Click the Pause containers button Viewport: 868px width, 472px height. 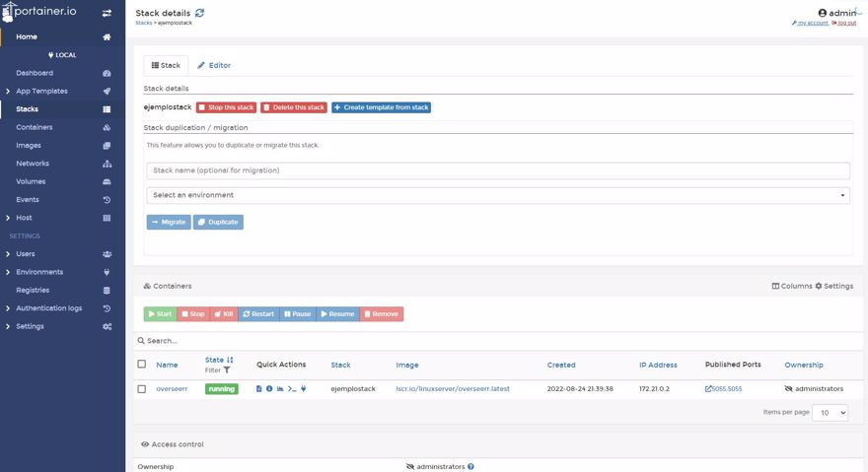click(x=298, y=313)
